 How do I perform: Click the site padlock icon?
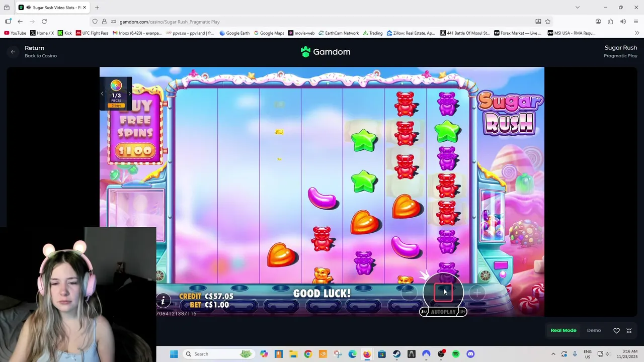[x=104, y=22]
